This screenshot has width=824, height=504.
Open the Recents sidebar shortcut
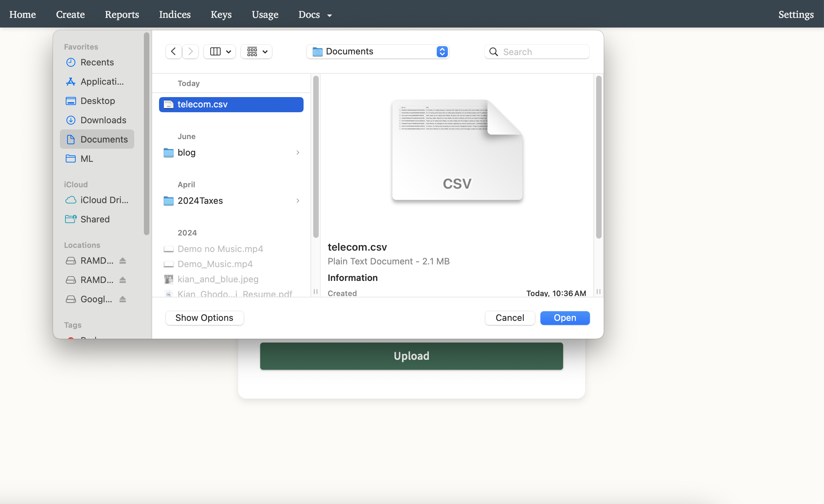click(x=97, y=62)
